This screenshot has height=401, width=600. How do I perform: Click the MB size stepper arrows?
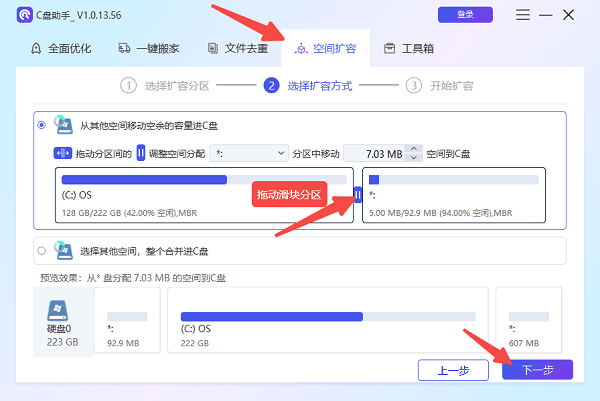click(415, 153)
